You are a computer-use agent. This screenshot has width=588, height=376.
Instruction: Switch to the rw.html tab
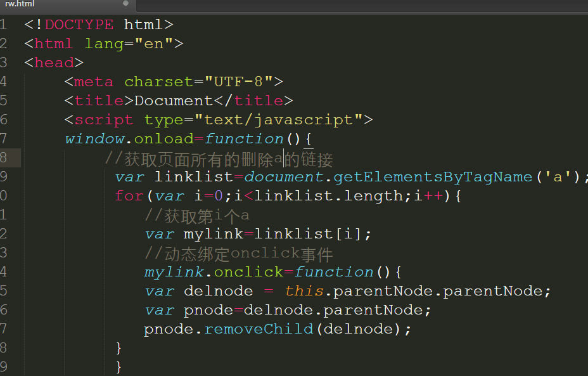(x=68, y=4)
